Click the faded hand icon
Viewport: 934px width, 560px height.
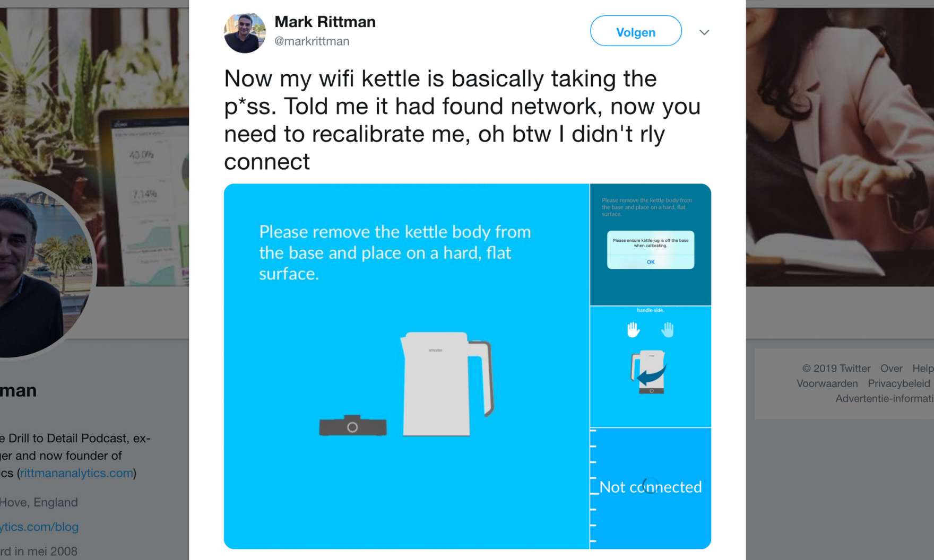click(x=668, y=330)
